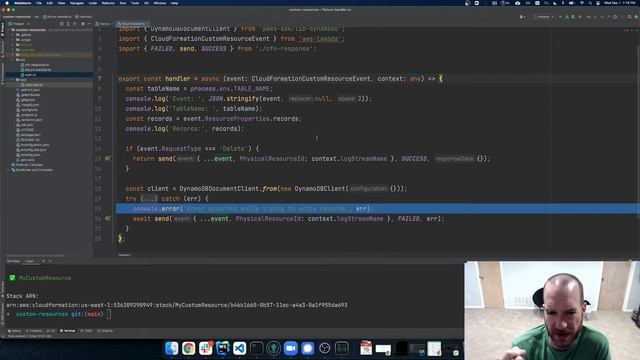Open the Terminal tool window button
Viewport: 640px width, 360px height.
[x=68, y=331]
